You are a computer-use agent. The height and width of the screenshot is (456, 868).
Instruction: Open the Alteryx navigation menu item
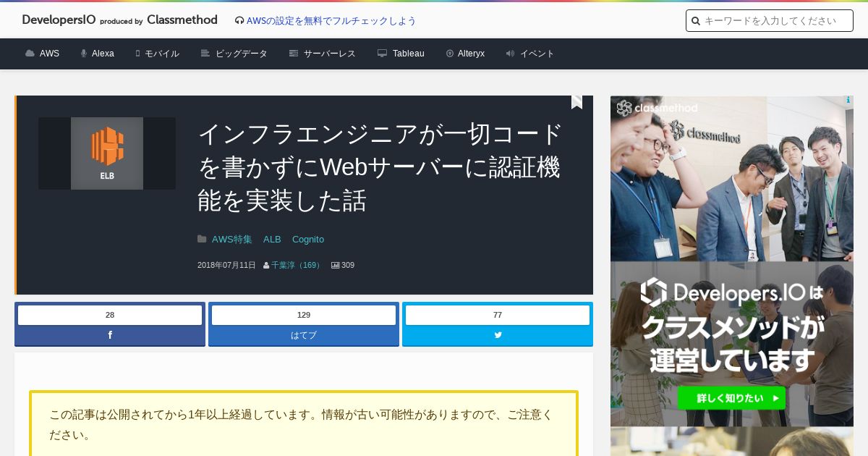click(471, 54)
